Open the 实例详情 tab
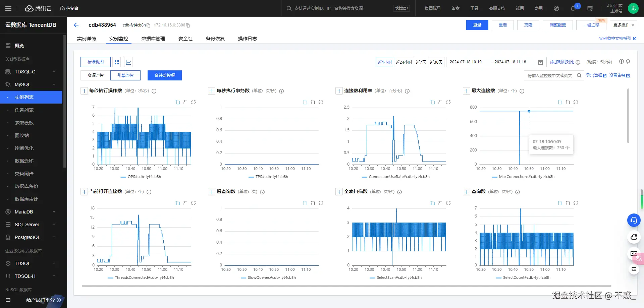 click(87, 39)
